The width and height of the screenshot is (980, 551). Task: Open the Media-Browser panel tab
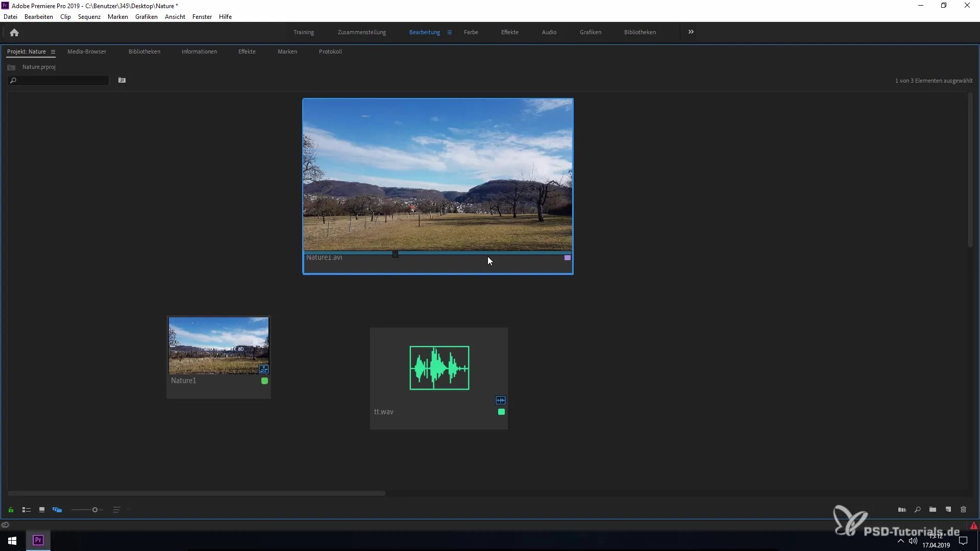click(87, 52)
